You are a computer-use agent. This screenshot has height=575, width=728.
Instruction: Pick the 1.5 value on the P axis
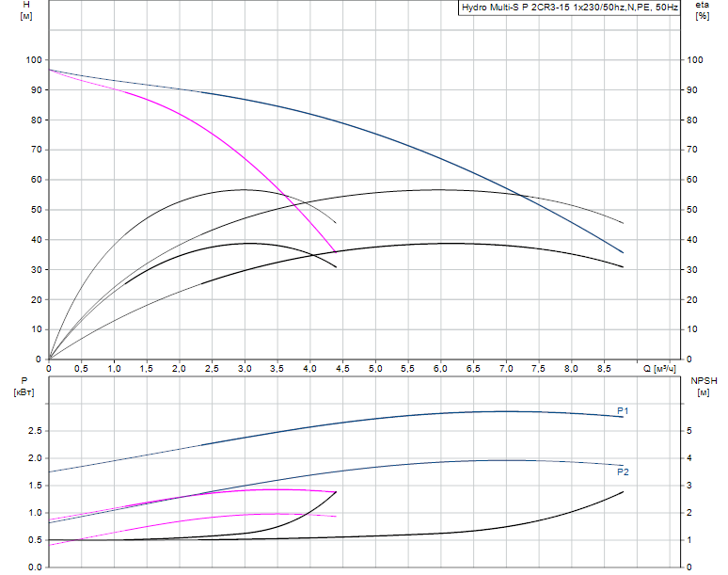35,486
